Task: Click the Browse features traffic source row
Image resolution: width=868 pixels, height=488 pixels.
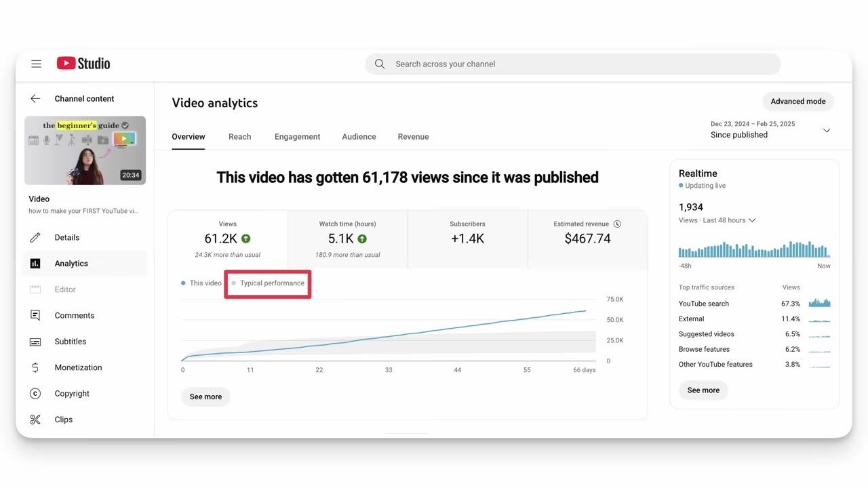Action: click(x=754, y=350)
